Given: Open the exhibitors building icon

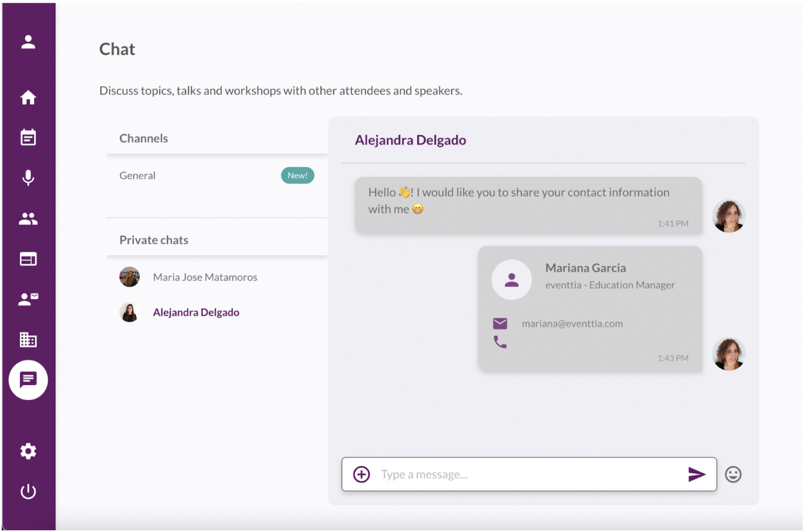Looking at the screenshot, I should point(28,340).
